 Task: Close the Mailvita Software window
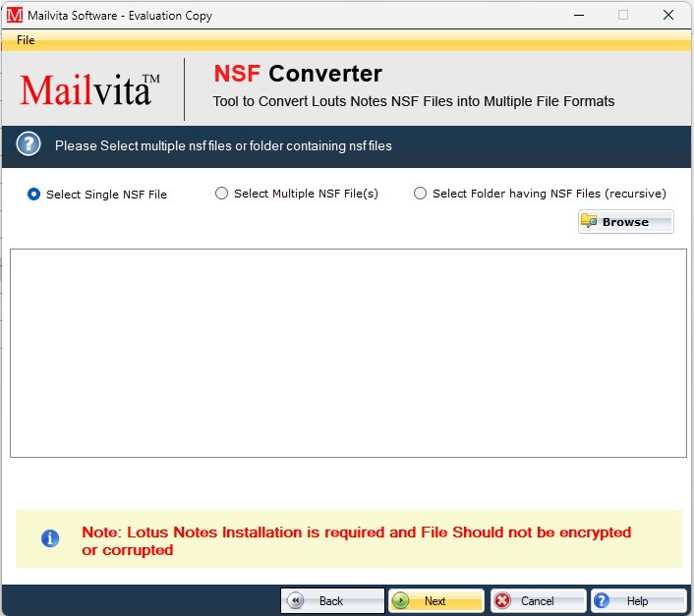(x=668, y=15)
